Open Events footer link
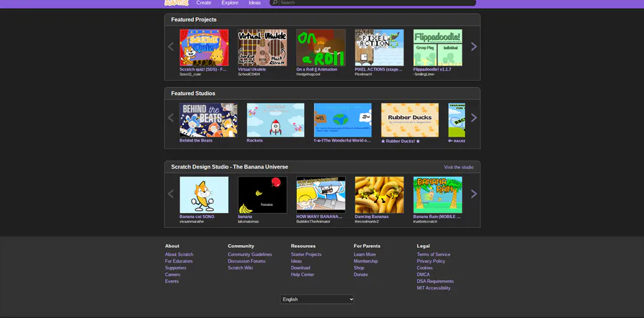644x318 pixels. (x=172, y=282)
